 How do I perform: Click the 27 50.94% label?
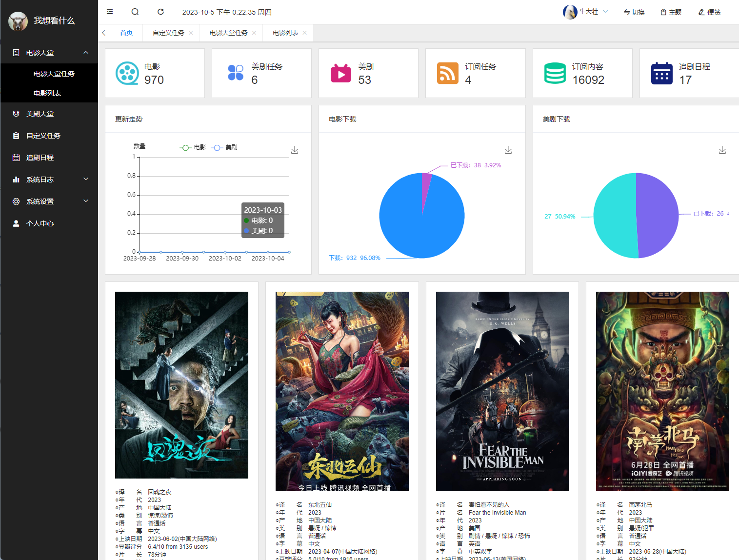pyautogui.click(x=560, y=217)
